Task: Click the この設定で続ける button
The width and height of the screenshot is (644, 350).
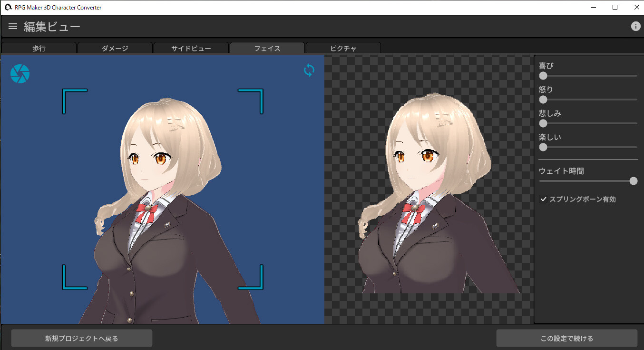Action: pyautogui.click(x=567, y=338)
